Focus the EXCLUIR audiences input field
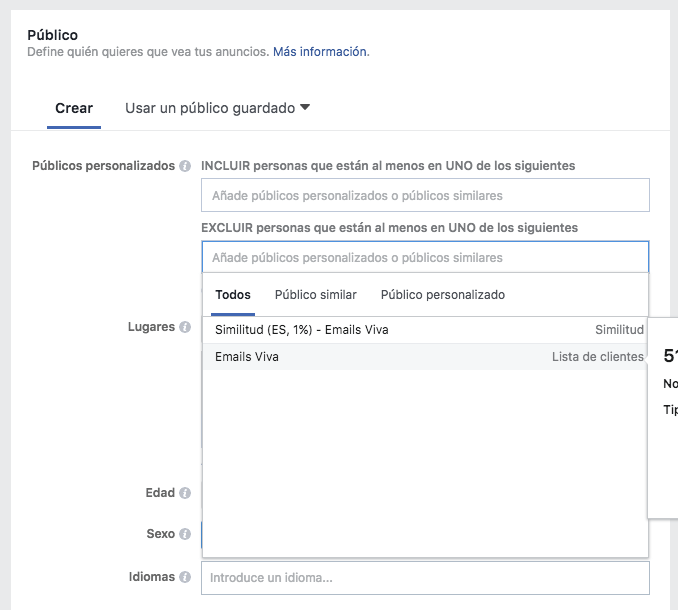The image size is (678, 610). [425, 257]
